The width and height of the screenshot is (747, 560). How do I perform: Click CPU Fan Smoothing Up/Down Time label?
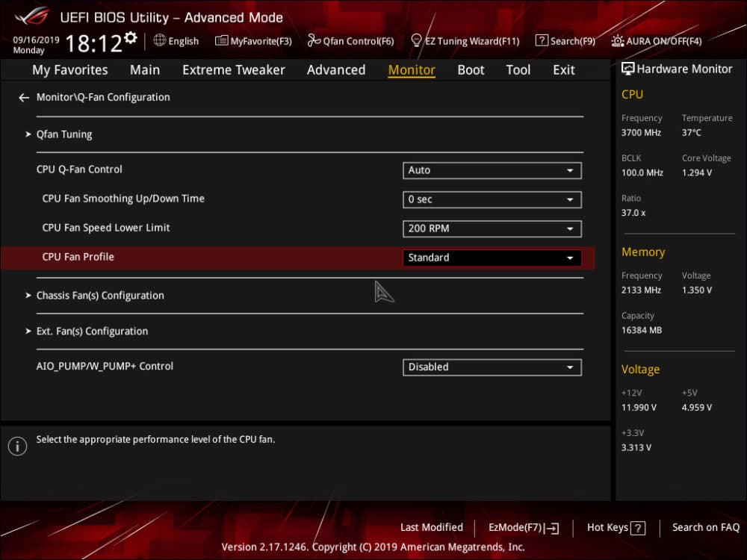click(123, 199)
